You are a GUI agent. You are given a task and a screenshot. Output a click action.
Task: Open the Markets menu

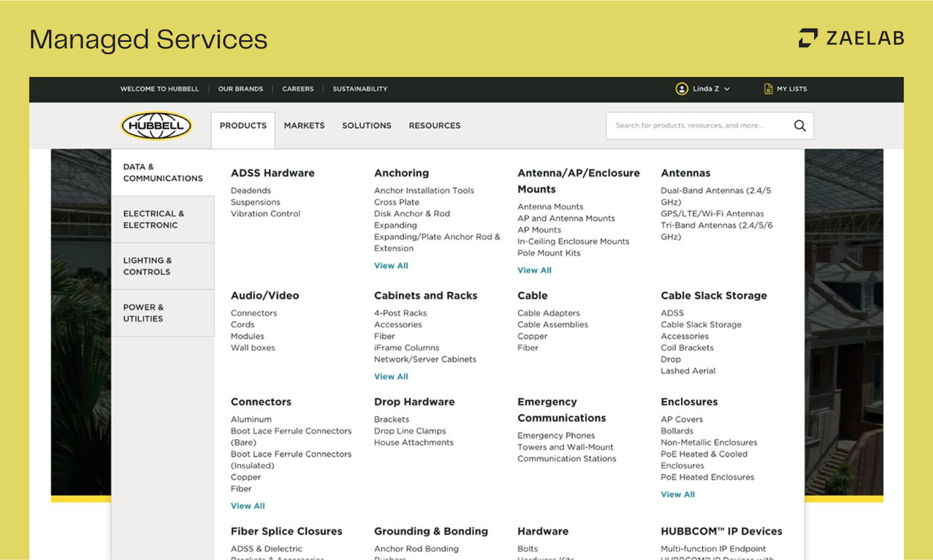point(304,126)
